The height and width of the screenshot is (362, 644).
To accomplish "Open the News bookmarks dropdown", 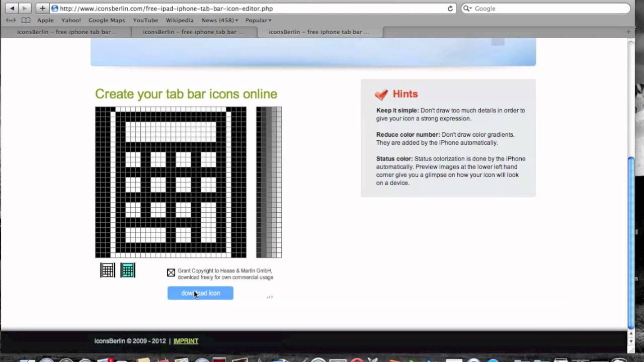I will tap(218, 20).
